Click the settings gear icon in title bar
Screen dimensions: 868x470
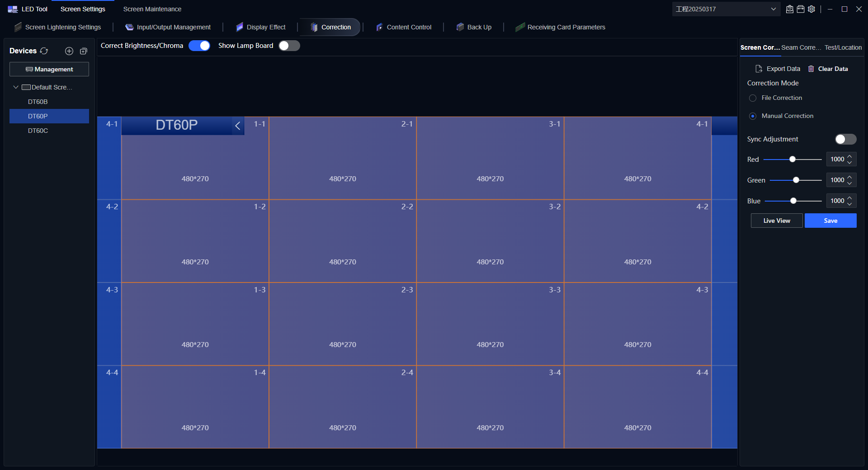[x=811, y=9]
